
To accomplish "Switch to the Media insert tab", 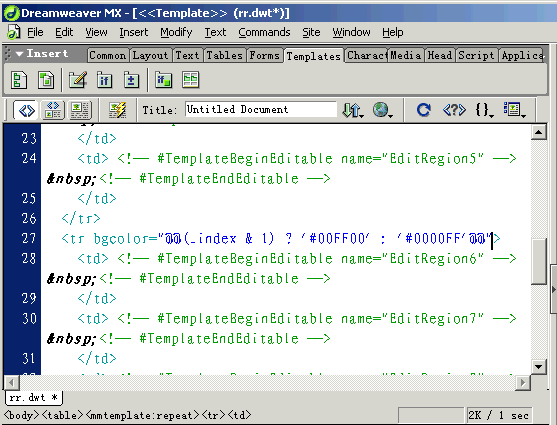I will pos(406,55).
